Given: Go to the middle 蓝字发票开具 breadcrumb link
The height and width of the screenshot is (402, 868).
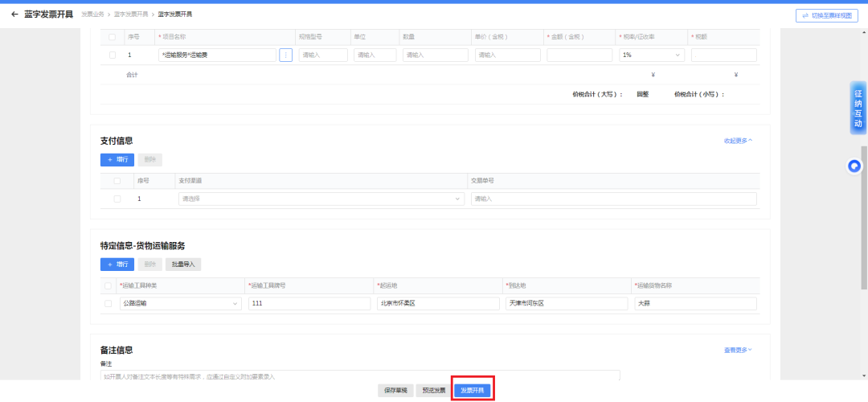Looking at the screenshot, I should coord(131,14).
